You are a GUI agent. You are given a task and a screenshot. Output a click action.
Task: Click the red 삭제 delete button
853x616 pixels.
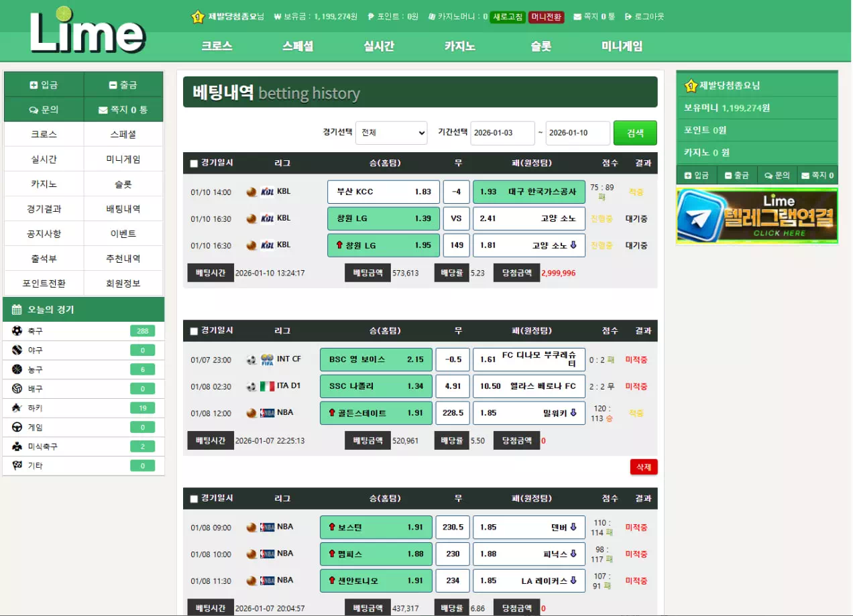coord(643,467)
